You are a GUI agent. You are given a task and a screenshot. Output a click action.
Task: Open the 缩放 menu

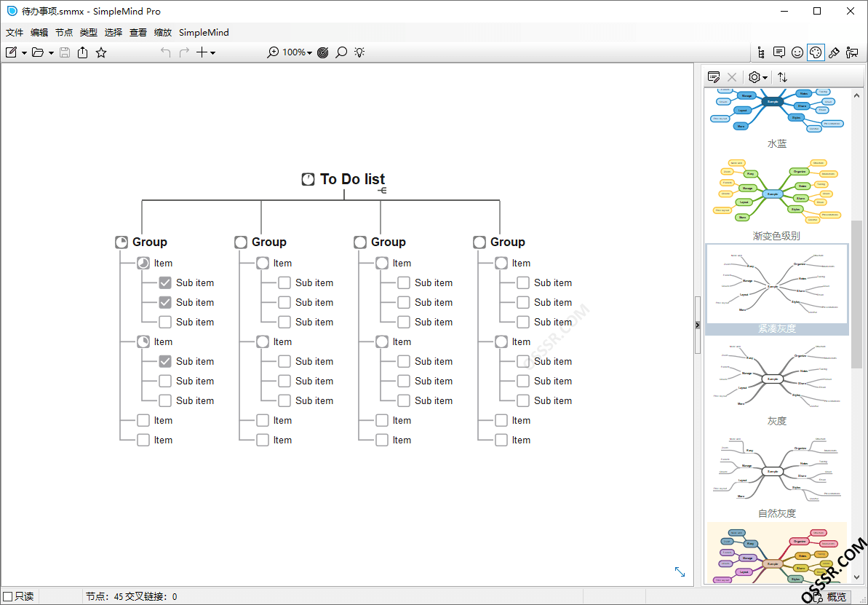point(163,33)
